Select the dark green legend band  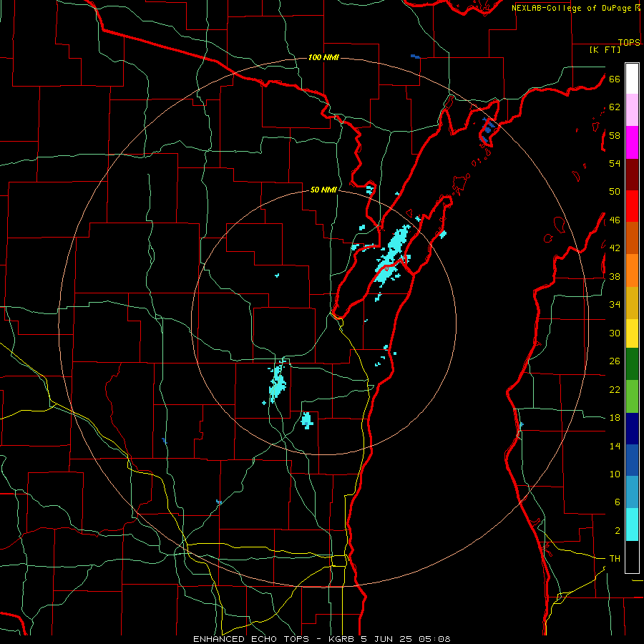click(632, 364)
